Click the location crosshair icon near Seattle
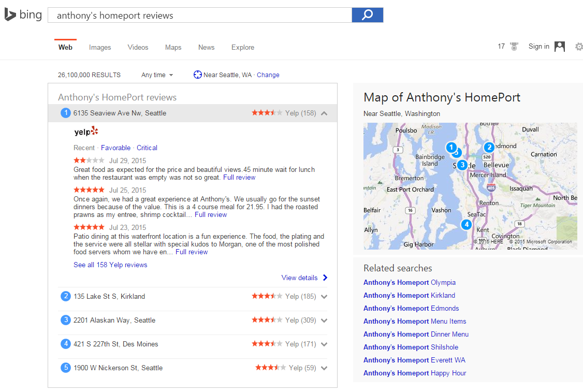This screenshot has width=583, height=392. pos(197,75)
